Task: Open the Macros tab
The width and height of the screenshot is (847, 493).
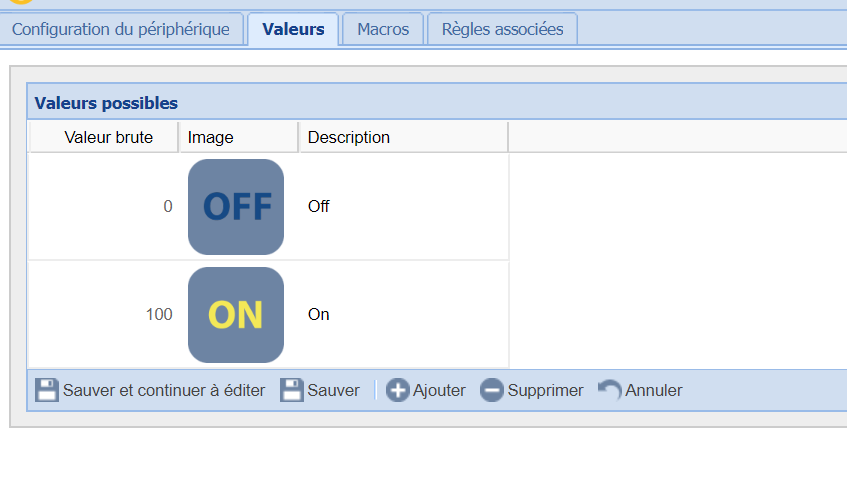Action: coord(383,29)
